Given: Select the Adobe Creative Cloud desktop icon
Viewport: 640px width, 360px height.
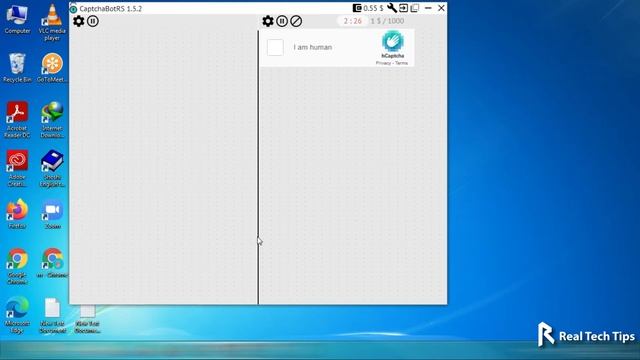Looking at the screenshot, I should point(17,168).
